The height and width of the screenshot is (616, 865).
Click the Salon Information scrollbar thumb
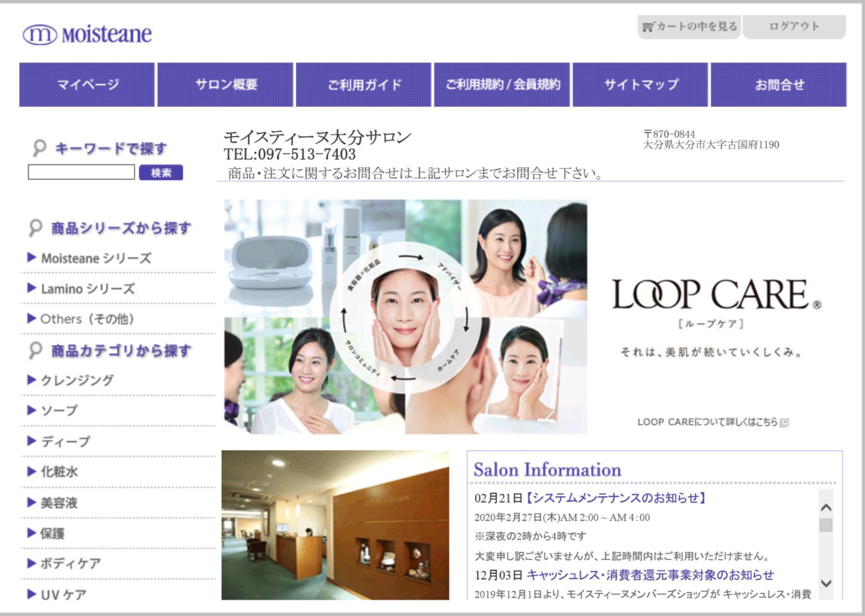(x=826, y=525)
